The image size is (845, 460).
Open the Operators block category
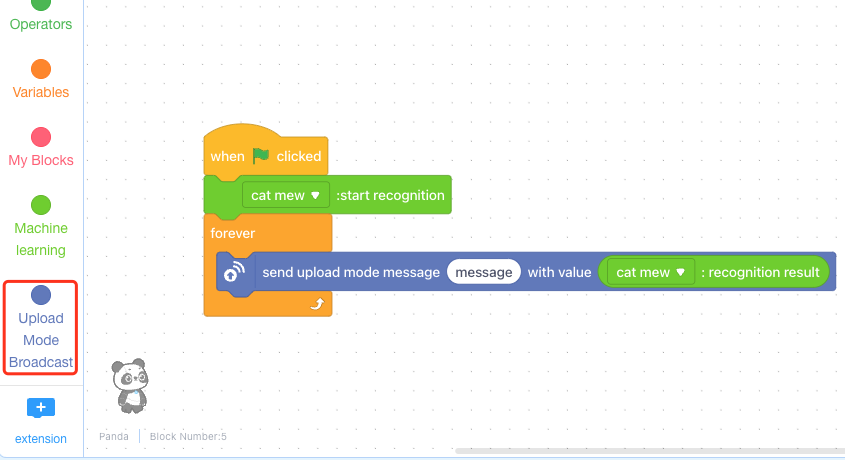pyautogui.click(x=40, y=16)
